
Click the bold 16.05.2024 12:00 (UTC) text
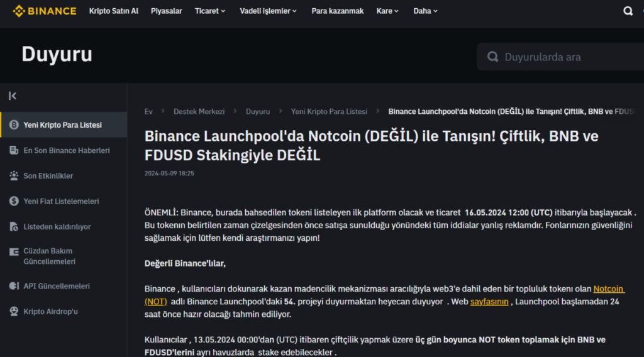click(508, 212)
